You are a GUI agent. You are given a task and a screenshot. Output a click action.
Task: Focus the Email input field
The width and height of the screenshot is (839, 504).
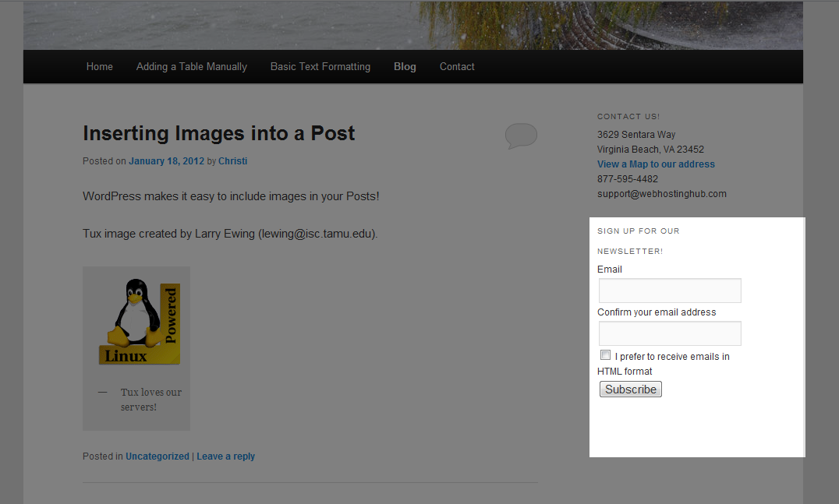point(670,291)
